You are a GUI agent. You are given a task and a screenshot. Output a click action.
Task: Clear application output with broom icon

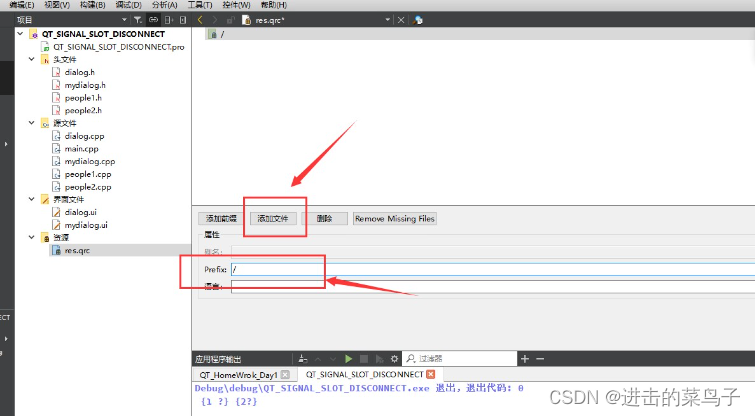click(303, 359)
